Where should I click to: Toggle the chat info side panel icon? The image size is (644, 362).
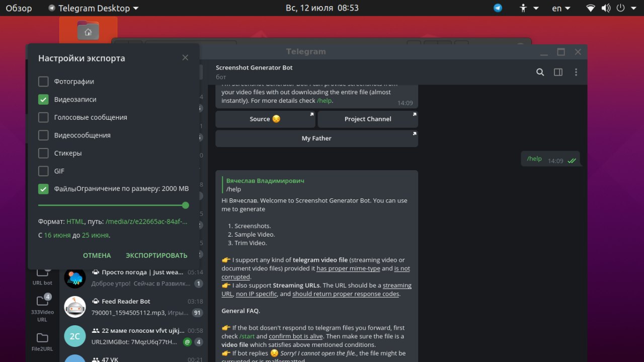coord(558,72)
